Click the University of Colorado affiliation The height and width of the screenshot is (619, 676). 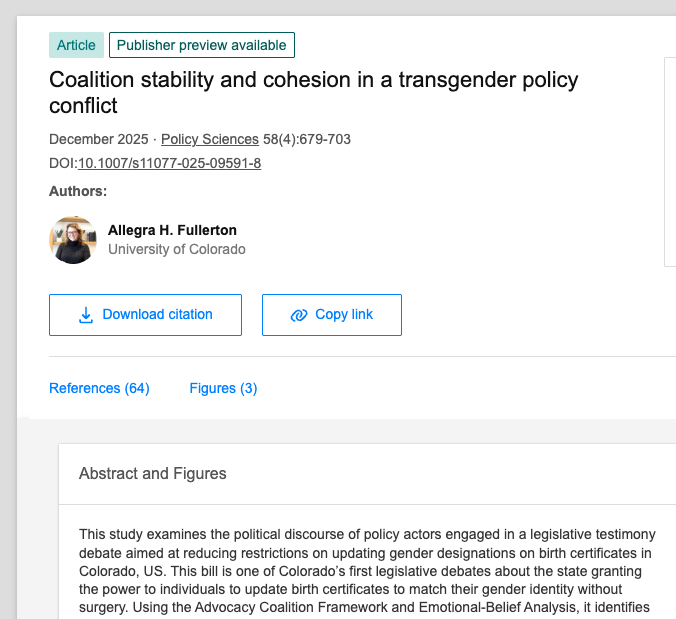point(176,249)
